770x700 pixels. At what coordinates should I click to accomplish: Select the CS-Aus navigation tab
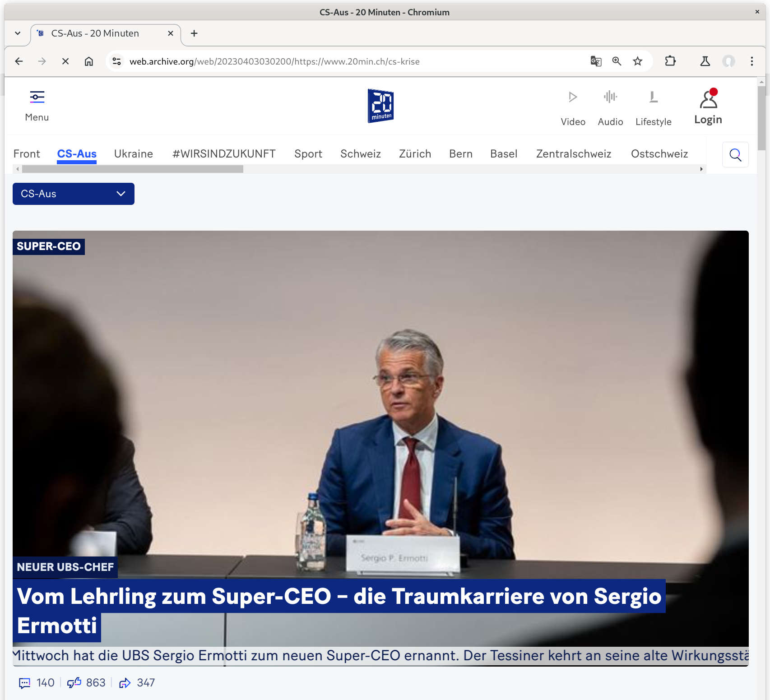pyautogui.click(x=77, y=154)
